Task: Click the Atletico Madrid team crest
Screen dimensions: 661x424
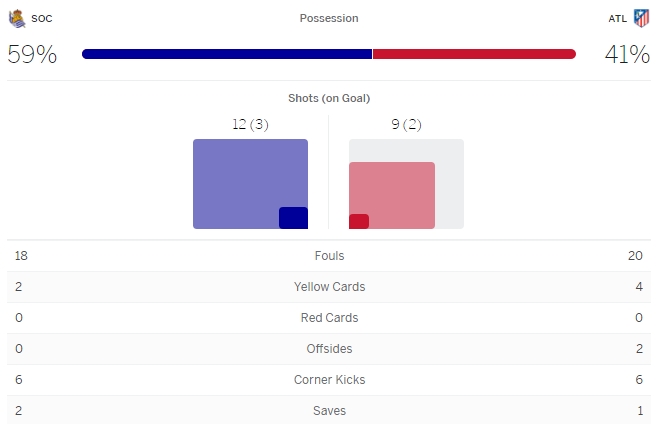Action: [x=641, y=18]
